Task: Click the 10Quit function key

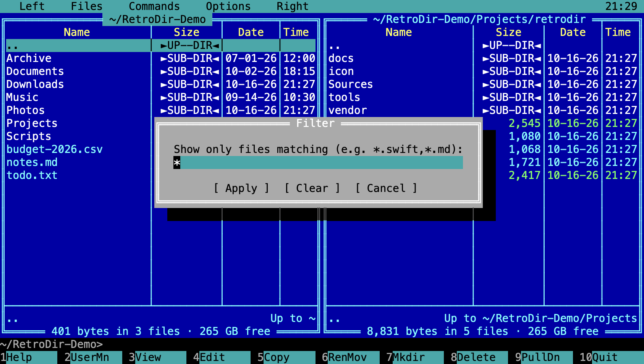Action: click(x=612, y=357)
